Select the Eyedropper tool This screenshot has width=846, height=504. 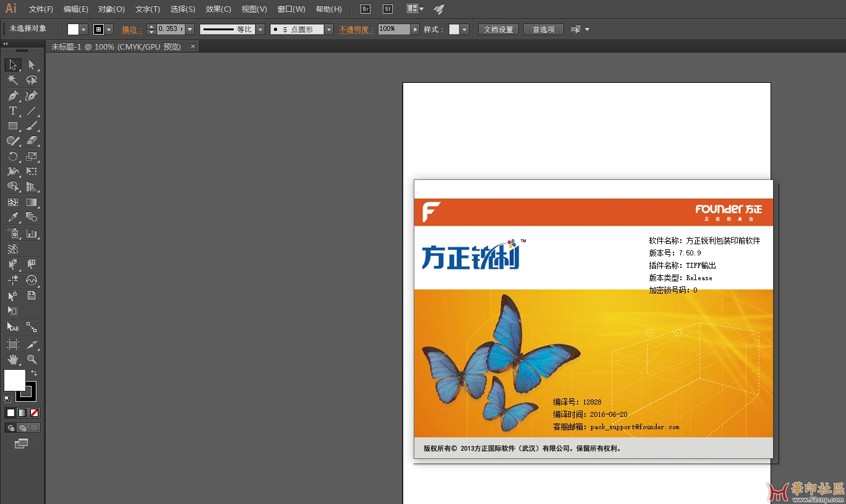pos(13,217)
